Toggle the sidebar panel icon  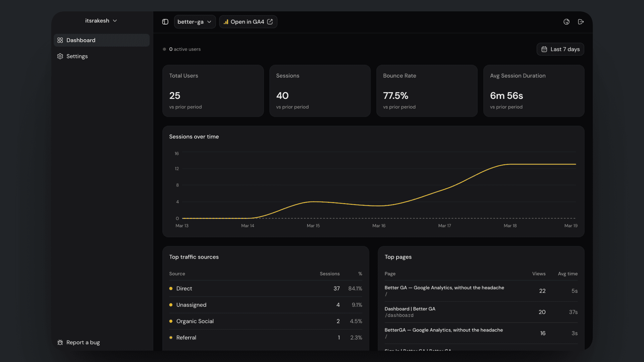tap(165, 22)
